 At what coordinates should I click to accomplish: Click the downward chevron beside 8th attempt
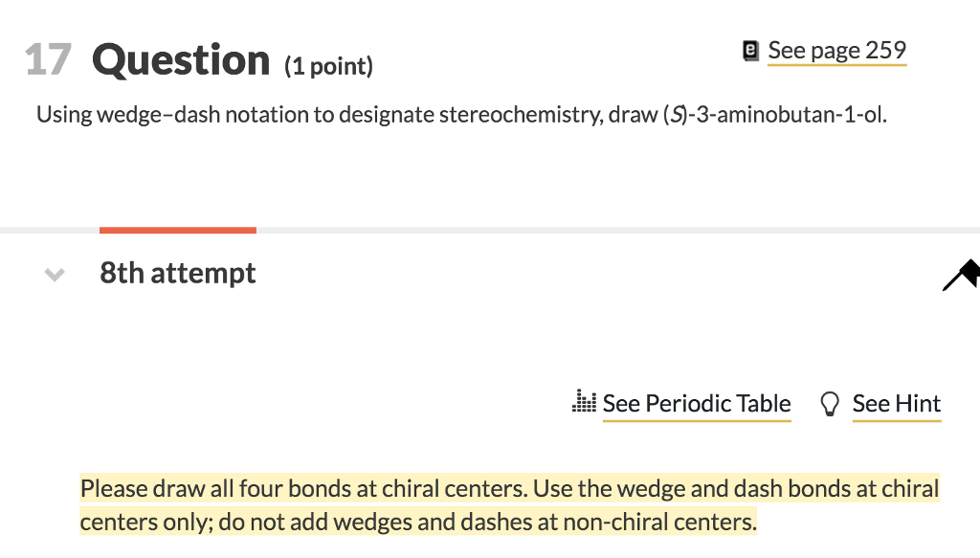[x=55, y=275]
